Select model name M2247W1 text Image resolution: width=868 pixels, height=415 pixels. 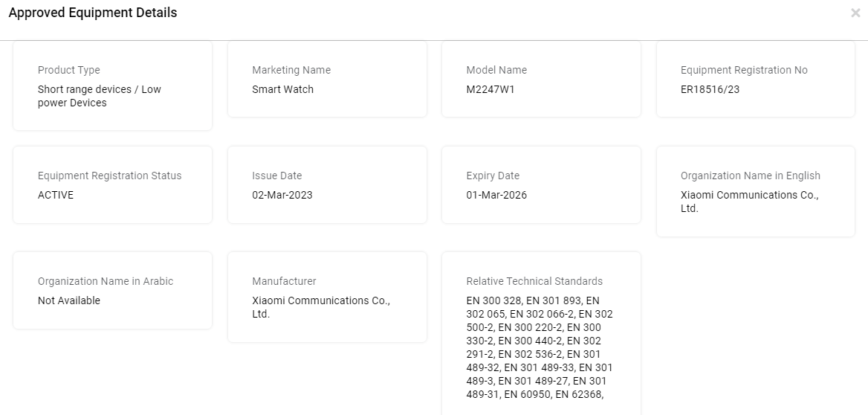coord(490,89)
